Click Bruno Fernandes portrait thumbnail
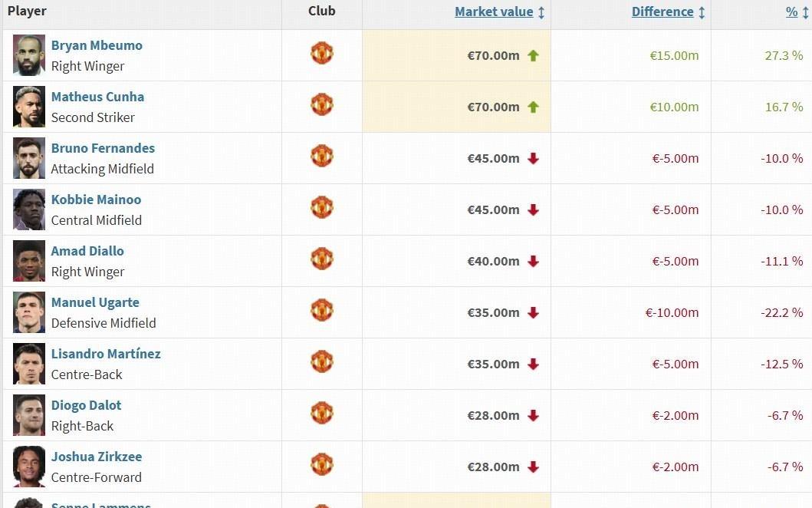This screenshot has height=508, width=812. click(29, 158)
